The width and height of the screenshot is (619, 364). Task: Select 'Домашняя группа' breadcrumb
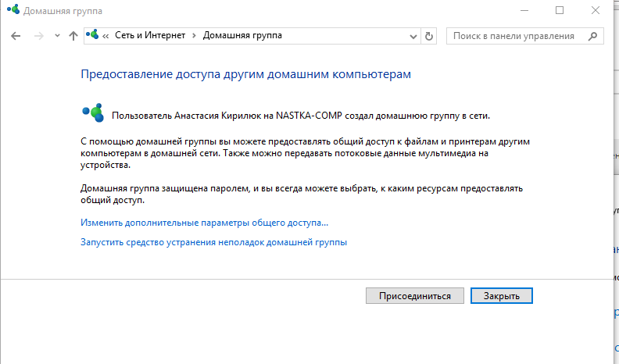pyautogui.click(x=242, y=35)
